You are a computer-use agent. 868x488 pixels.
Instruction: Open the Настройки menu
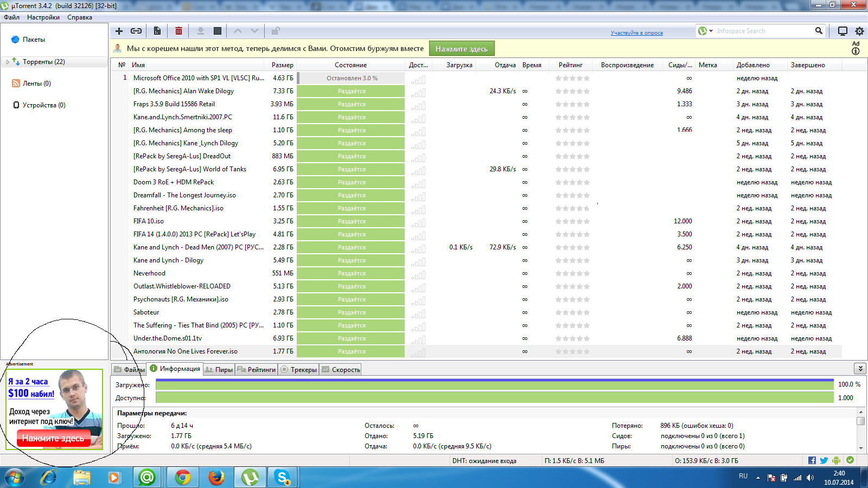point(43,17)
